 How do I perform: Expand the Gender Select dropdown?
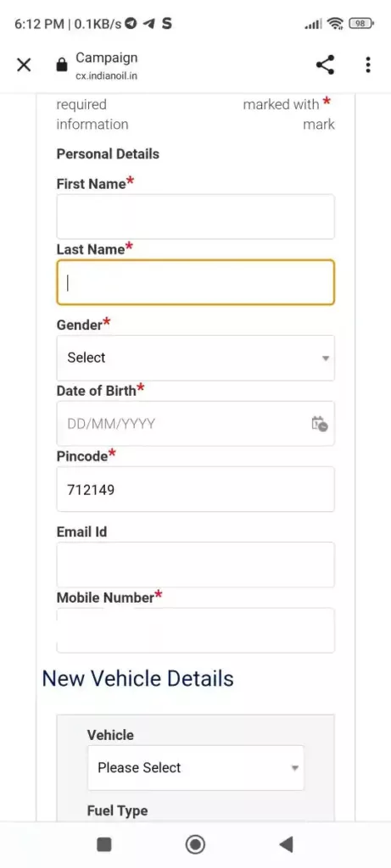click(195, 358)
